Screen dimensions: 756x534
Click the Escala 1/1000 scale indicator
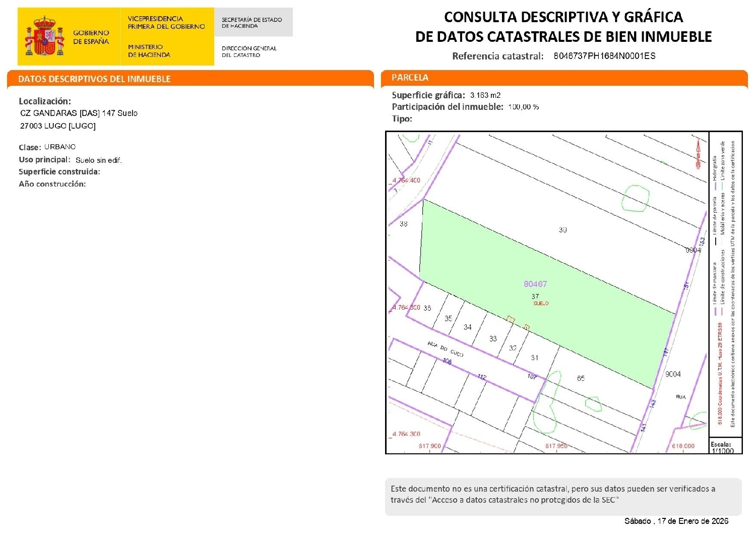[x=722, y=447]
